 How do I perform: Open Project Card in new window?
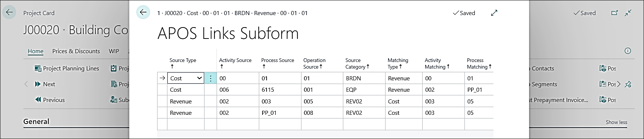click(x=614, y=13)
